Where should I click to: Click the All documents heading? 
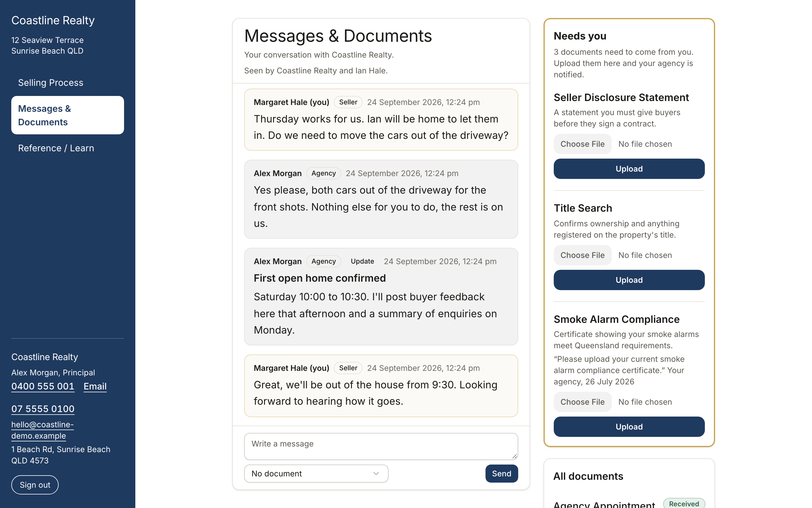588,476
